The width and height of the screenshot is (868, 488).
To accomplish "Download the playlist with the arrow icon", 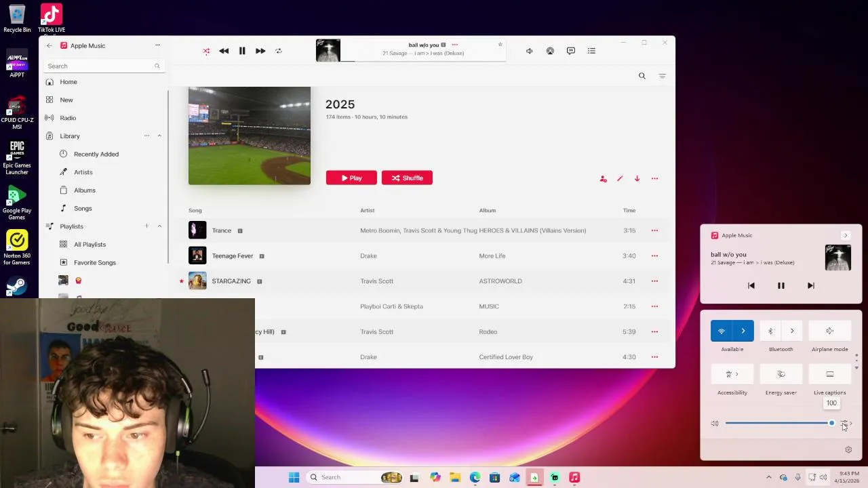I will pos(637,179).
